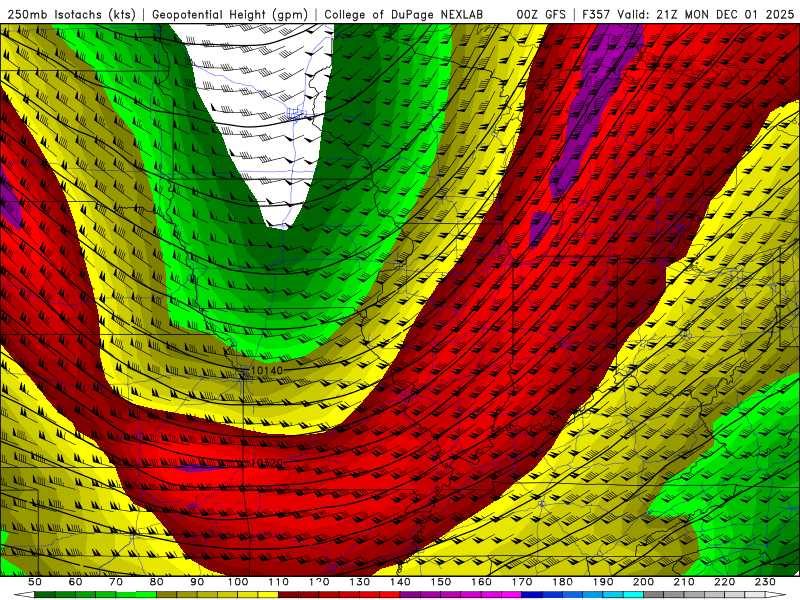Click the 90 value on the color scale
The width and height of the screenshot is (800, 600).
point(197,582)
